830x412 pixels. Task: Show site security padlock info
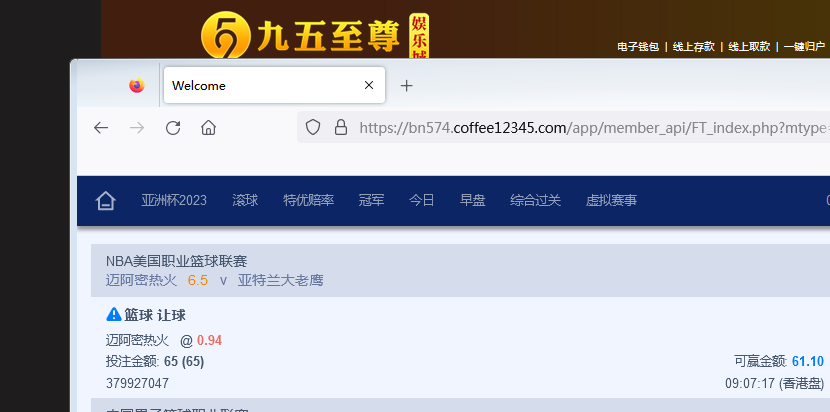coord(340,128)
